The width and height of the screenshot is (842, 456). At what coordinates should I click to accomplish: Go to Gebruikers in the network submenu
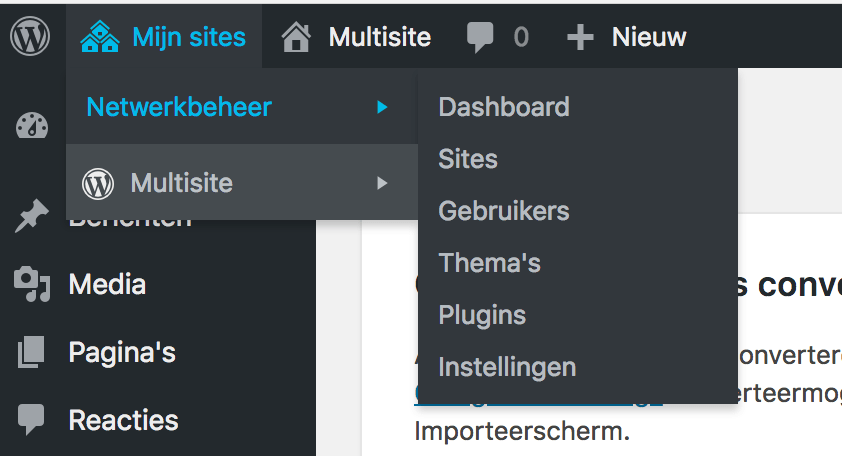(x=504, y=211)
